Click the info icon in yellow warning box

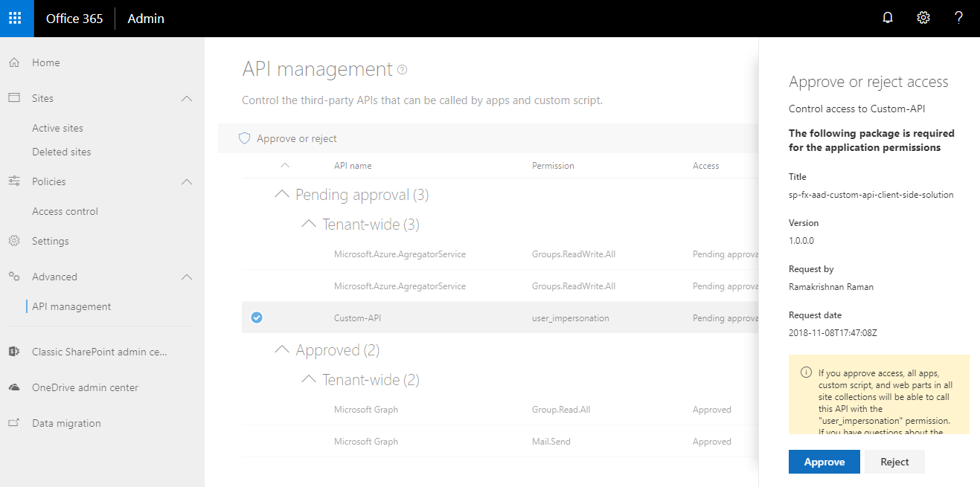click(806, 372)
